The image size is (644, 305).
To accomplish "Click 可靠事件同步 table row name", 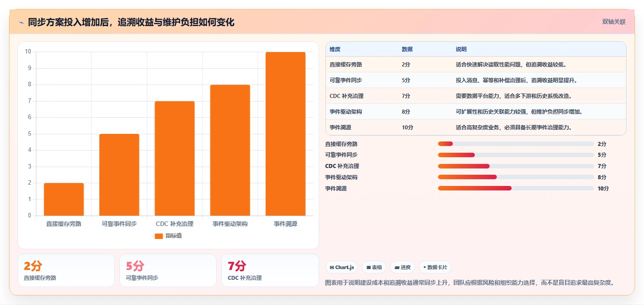I will (x=346, y=80).
